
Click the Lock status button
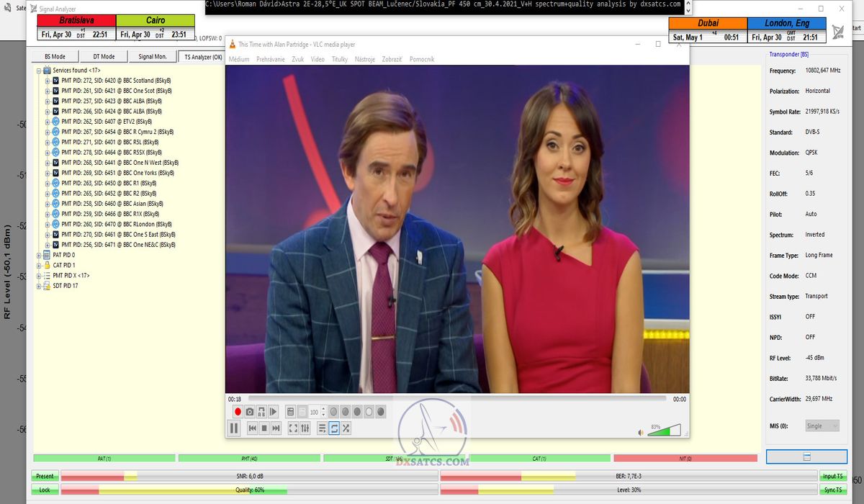point(45,490)
